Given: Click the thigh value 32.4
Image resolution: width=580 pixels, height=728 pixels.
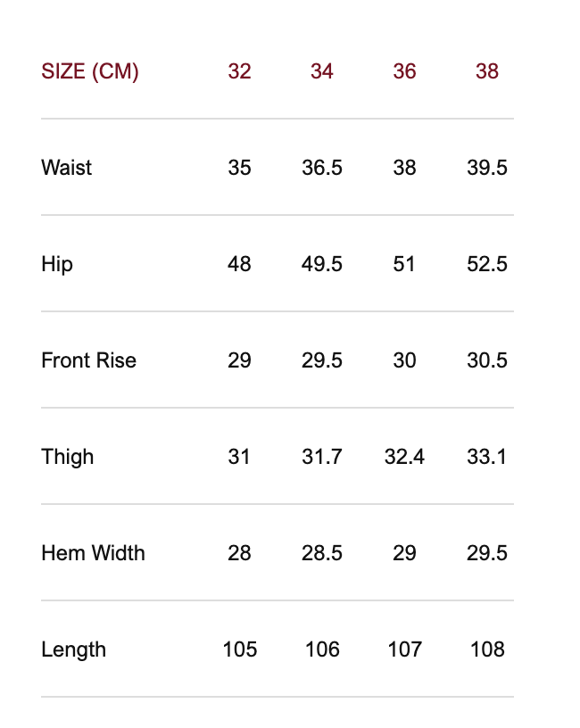Looking at the screenshot, I should tap(404, 457).
